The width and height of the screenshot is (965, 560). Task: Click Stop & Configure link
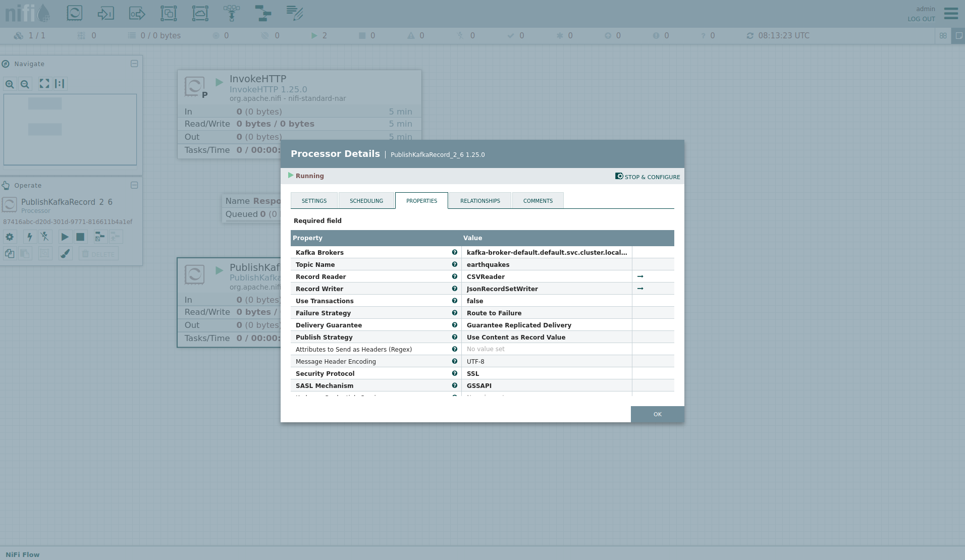point(648,177)
